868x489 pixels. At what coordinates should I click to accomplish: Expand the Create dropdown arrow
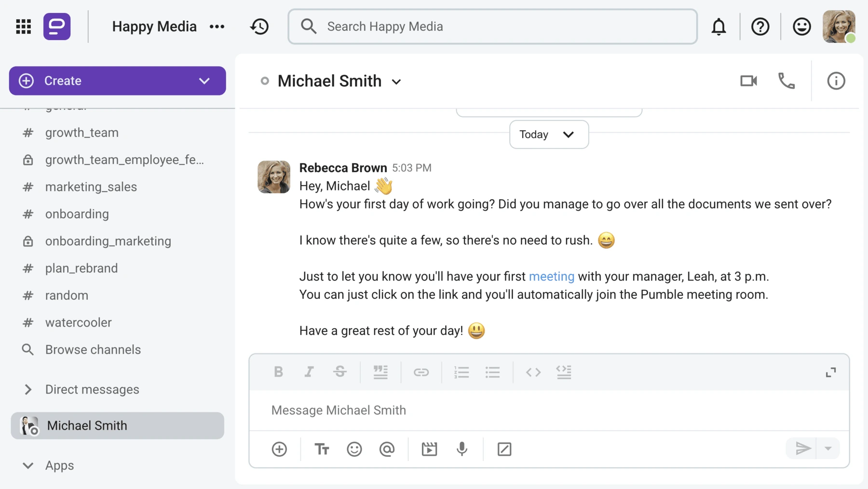(x=204, y=81)
